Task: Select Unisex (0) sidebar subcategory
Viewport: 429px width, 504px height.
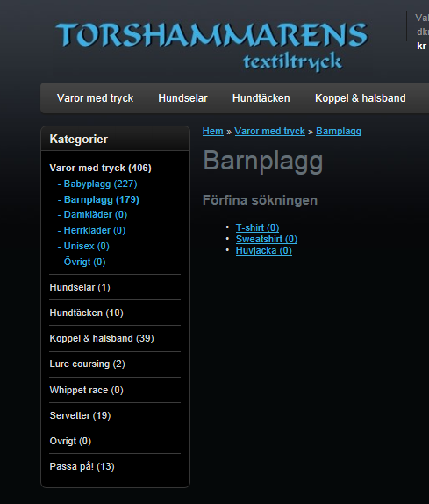Action: [x=86, y=246]
